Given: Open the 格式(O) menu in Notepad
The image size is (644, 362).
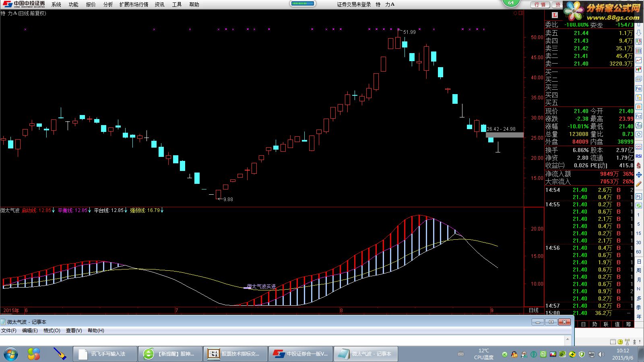Looking at the screenshot, I should click(52, 331).
